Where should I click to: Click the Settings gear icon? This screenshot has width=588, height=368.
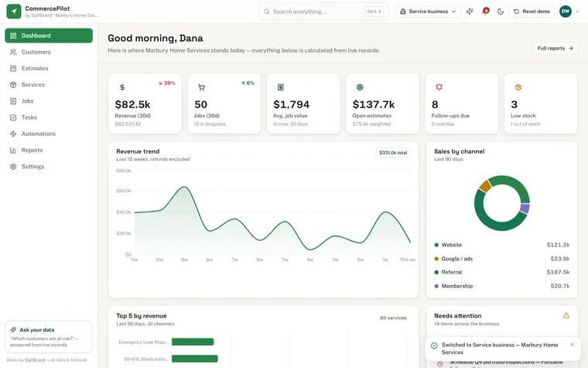tap(13, 167)
